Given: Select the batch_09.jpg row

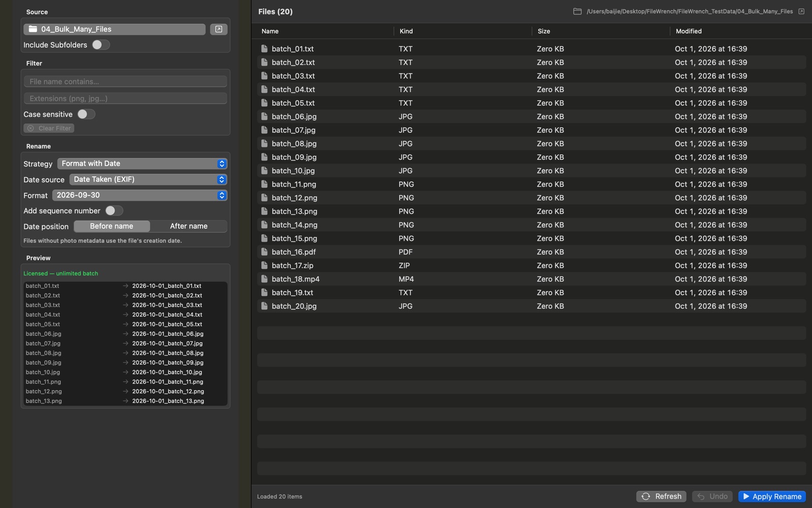Looking at the screenshot, I should click(531, 157).
